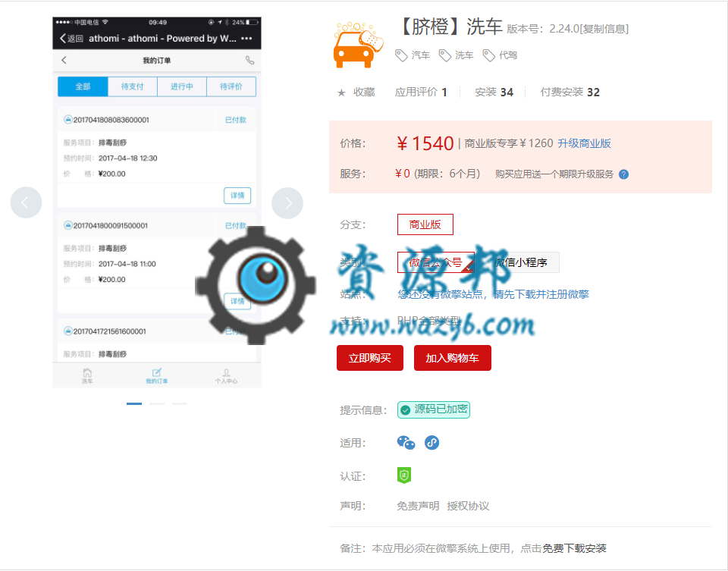Open the 授权协议 link

click(x=468, y=506)
